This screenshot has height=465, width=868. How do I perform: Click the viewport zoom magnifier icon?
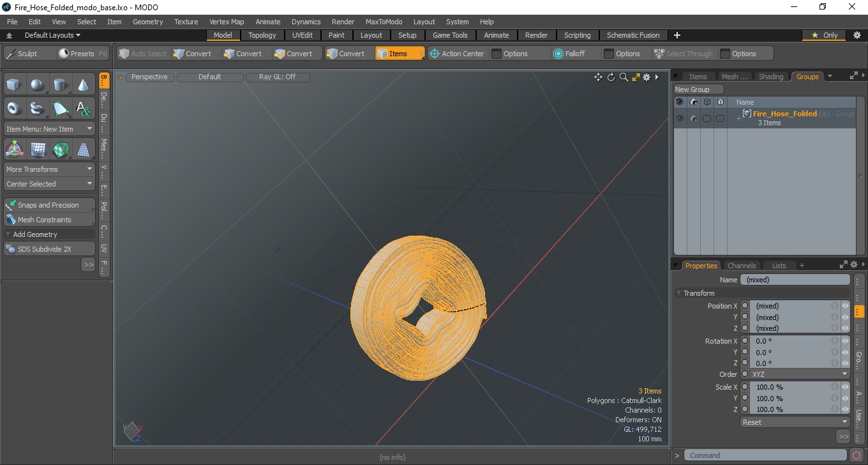[x=624, y=77]
